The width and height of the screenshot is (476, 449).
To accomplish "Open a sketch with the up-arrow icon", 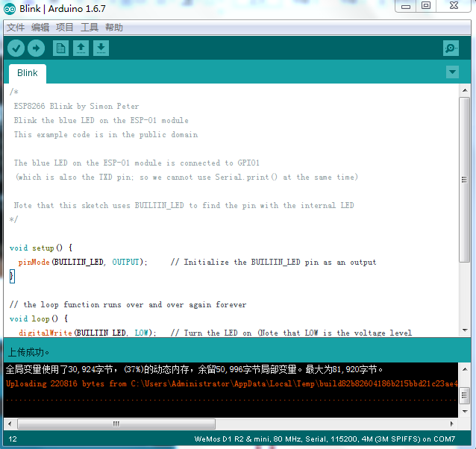I will click(x=81, y=48).
